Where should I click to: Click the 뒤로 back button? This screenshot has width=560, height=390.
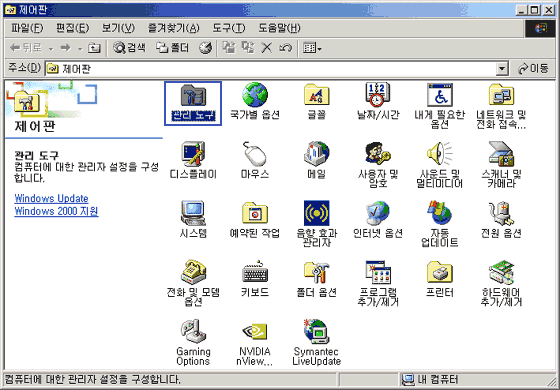point(26,48)
